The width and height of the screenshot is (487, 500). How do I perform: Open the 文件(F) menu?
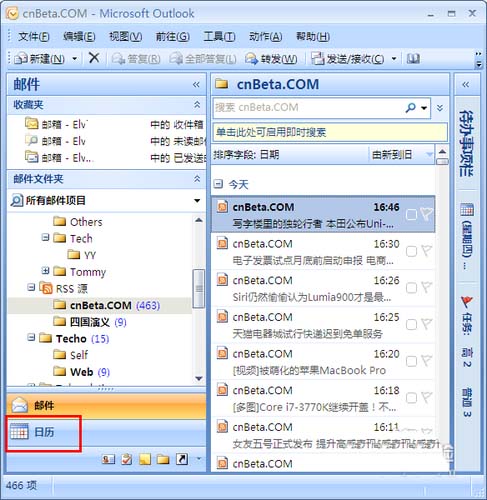click(34, 36)
